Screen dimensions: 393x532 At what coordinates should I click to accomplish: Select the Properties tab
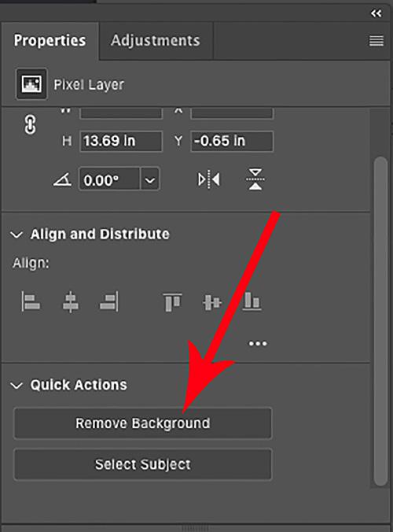[50, 41]
